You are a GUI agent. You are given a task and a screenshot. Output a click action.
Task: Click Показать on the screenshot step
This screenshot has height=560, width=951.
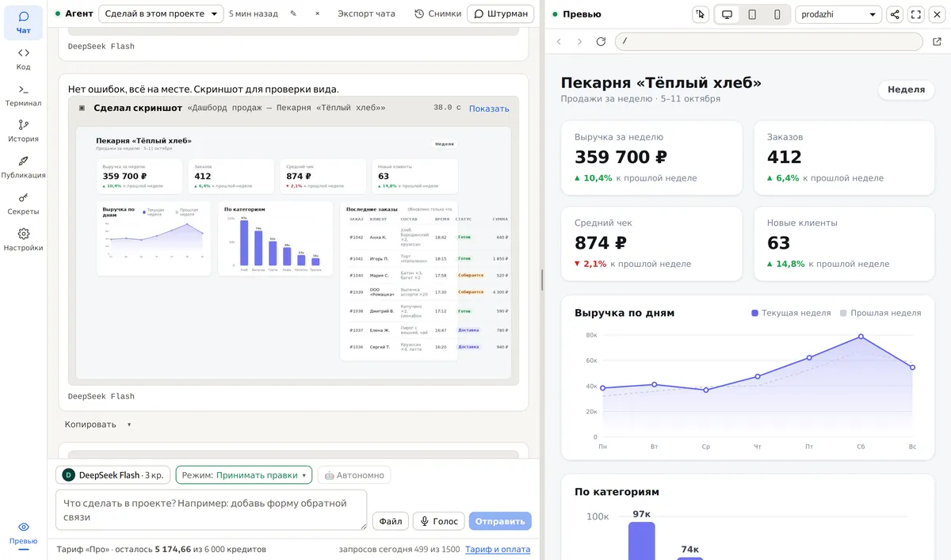pyautogui.click(x=489, y=109)
